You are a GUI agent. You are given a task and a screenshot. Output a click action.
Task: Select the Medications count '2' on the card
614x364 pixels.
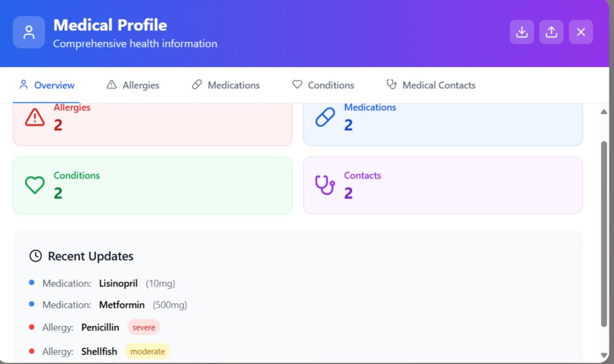348,125
